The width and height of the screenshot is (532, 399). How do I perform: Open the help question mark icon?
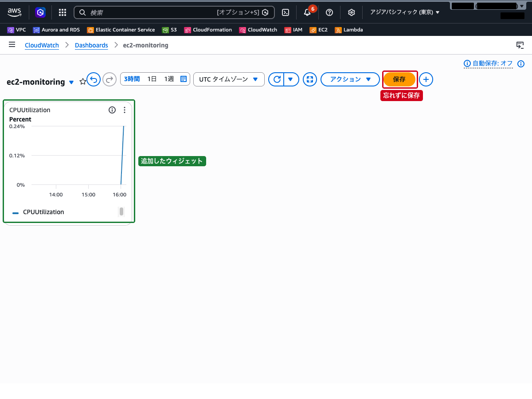(x=329, y=12)
